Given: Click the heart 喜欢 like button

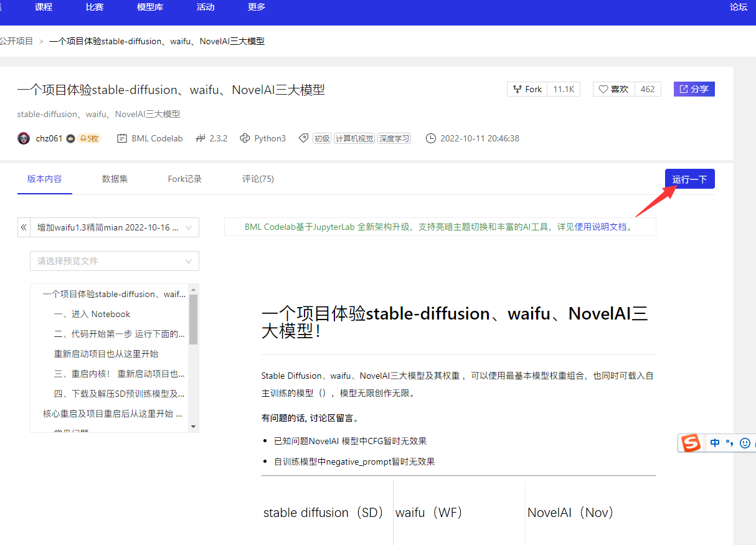Looking at the screenshot, I should 613,89.
